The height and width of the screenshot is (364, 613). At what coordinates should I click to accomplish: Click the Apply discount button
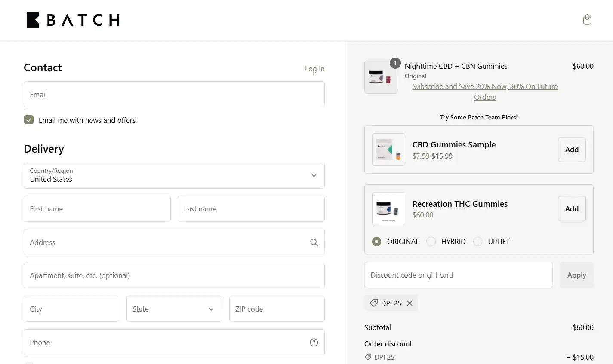pos(576,275)
